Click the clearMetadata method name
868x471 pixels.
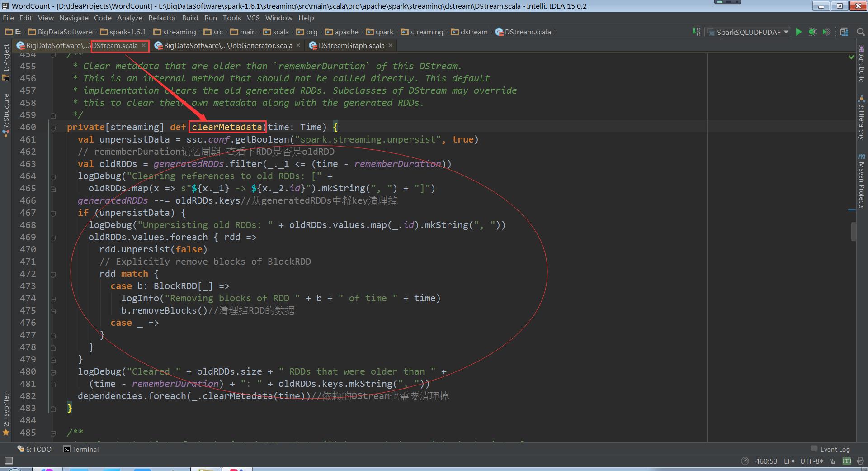[x=227, y=127]
